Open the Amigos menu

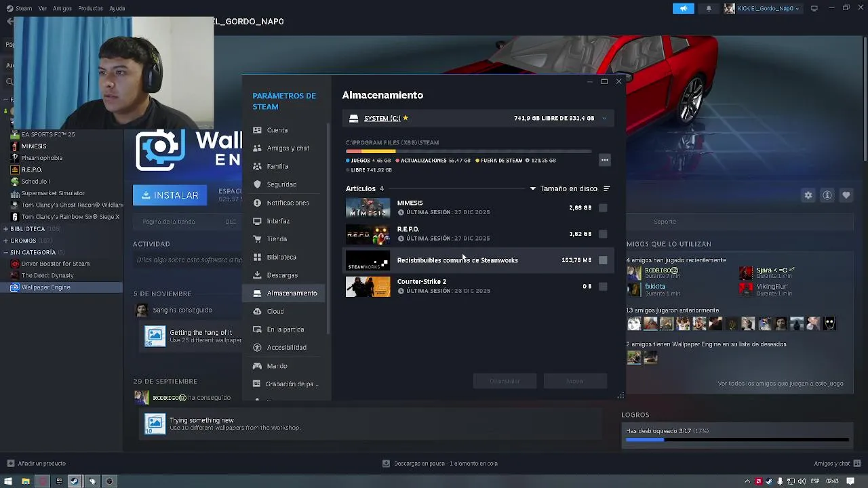click(x=62, y=8)
